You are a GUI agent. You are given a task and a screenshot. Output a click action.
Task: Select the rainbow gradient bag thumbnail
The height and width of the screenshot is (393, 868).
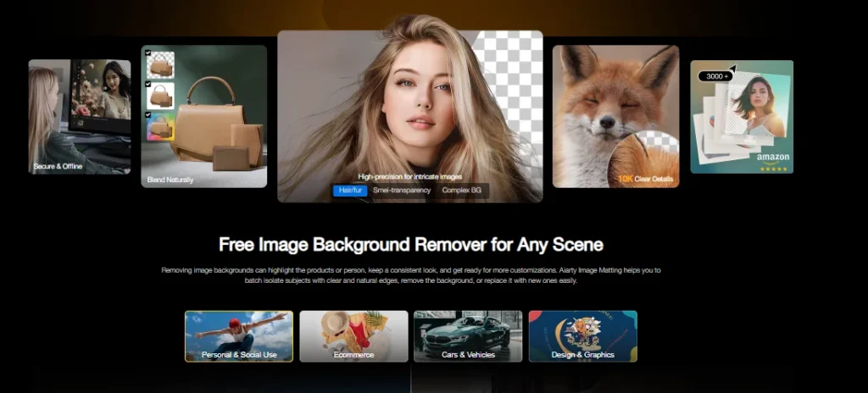[x=160, y=127]
